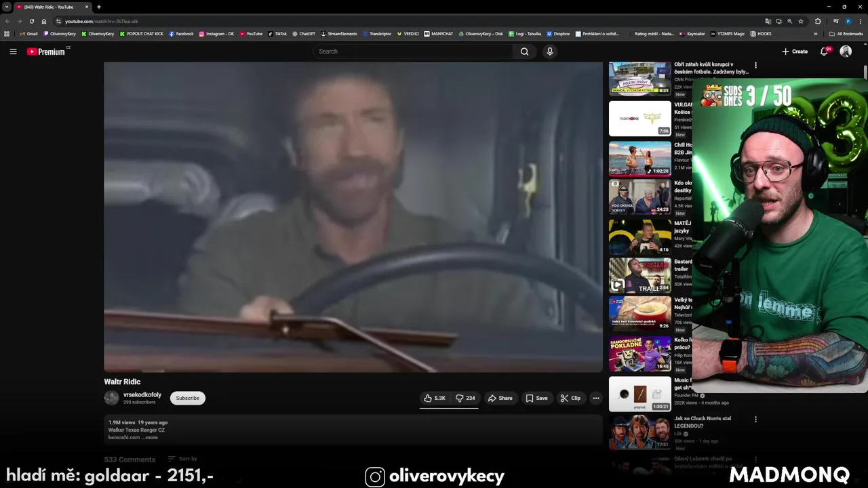The image size is (868, 488).
Task: Bookmark this page with star icon
Action: [801, 21]
